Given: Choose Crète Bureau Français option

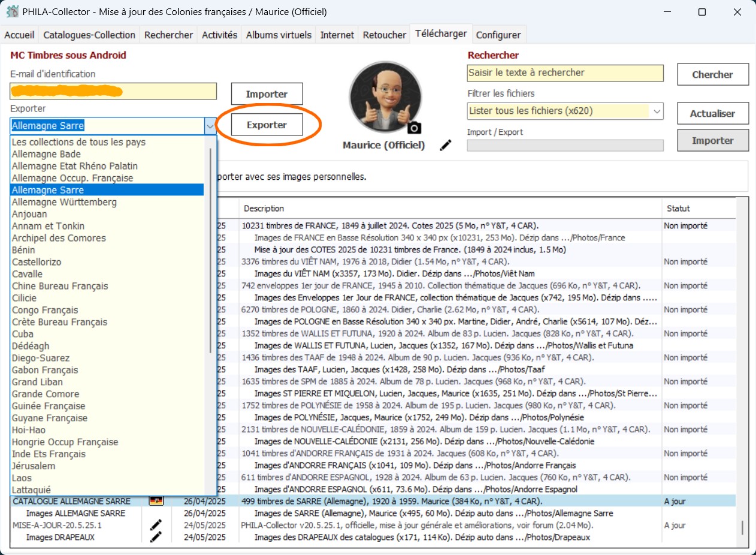Looking at the screenshot, I should (108, 322).
